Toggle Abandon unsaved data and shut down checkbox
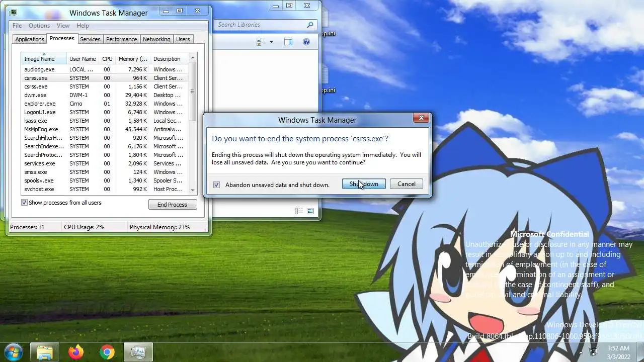Image resolution: width=644 pixels, height=362 pixels. click(x=216, y=185)
